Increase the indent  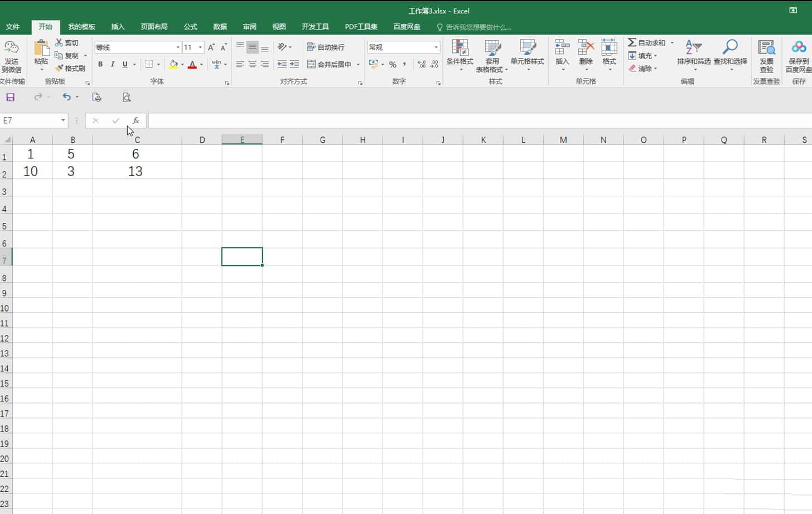pos(294,65)
